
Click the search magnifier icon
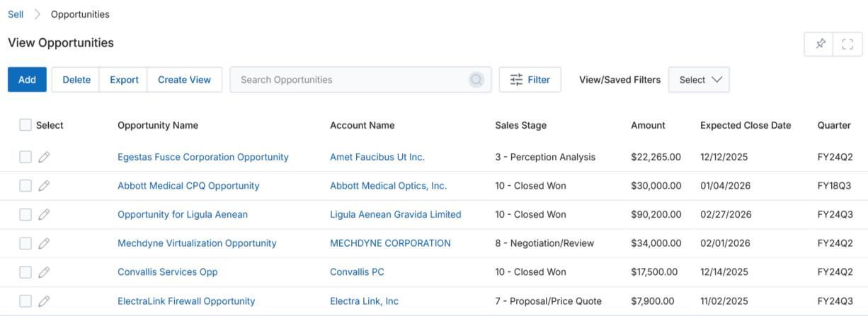[476, 80]
